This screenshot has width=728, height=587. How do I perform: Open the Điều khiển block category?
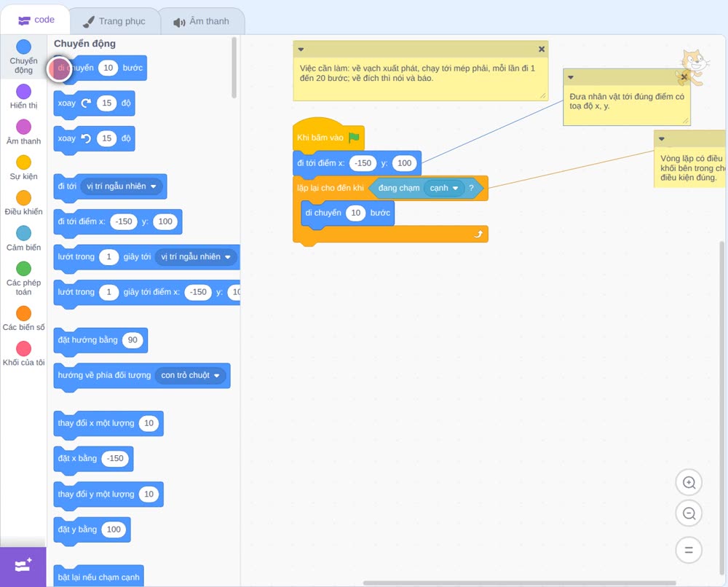click(x=24, y=203)
